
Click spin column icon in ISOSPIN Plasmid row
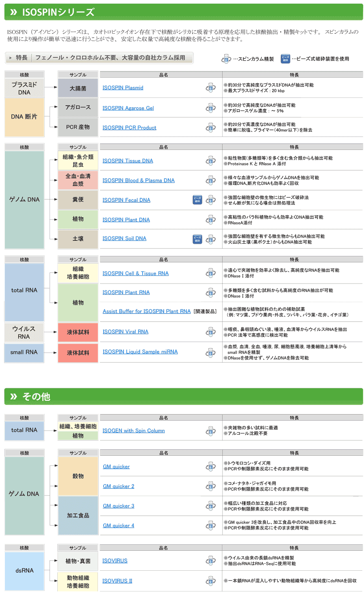tap(210, 88)
